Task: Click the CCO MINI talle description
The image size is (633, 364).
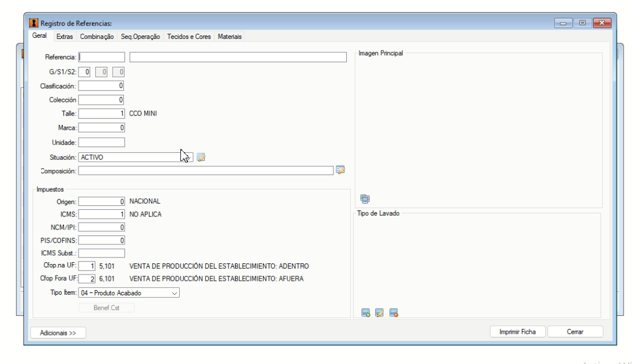Action: tap(143, 114)
